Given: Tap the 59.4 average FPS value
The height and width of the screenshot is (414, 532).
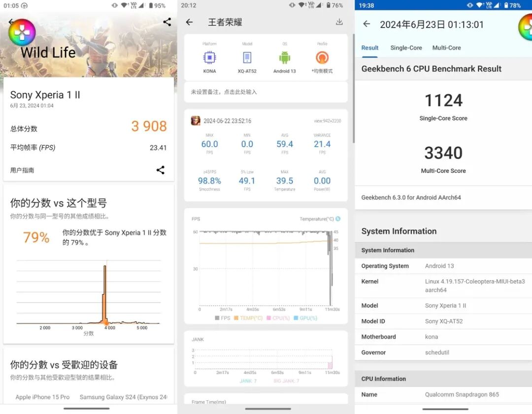Looking at the screenshot, I should pos(285,144).
